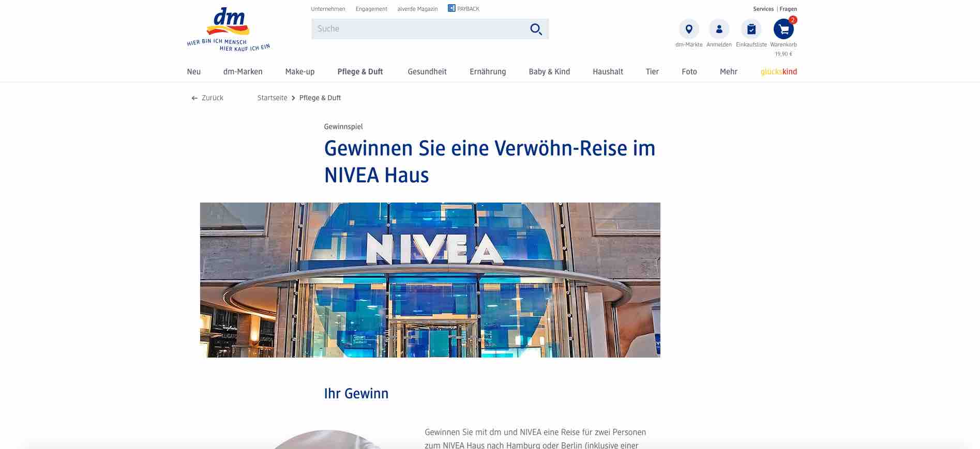The image size is (980, 449).
Task: Go back with the Zurück arrow
Action: pos(207,98)
